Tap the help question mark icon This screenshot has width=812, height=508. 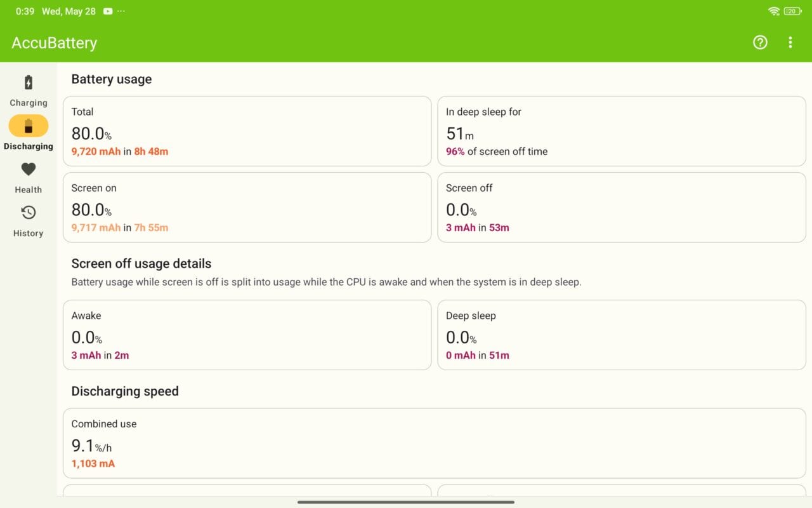click(760, 43)
